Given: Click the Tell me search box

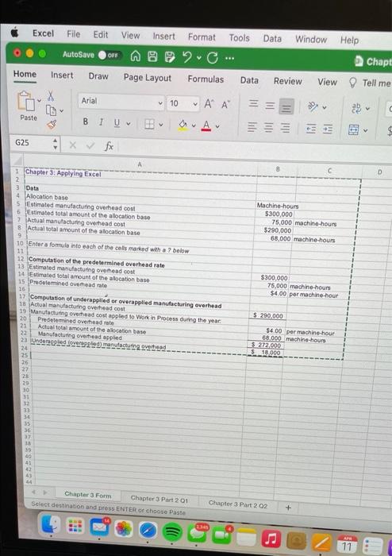Looking at the screenshot, I should point(370,83).
